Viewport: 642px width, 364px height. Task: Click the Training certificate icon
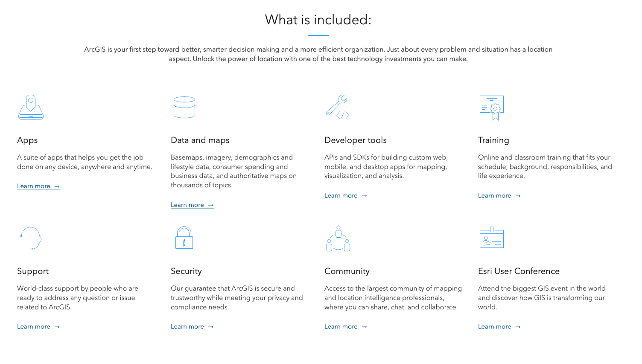point(492,107)
